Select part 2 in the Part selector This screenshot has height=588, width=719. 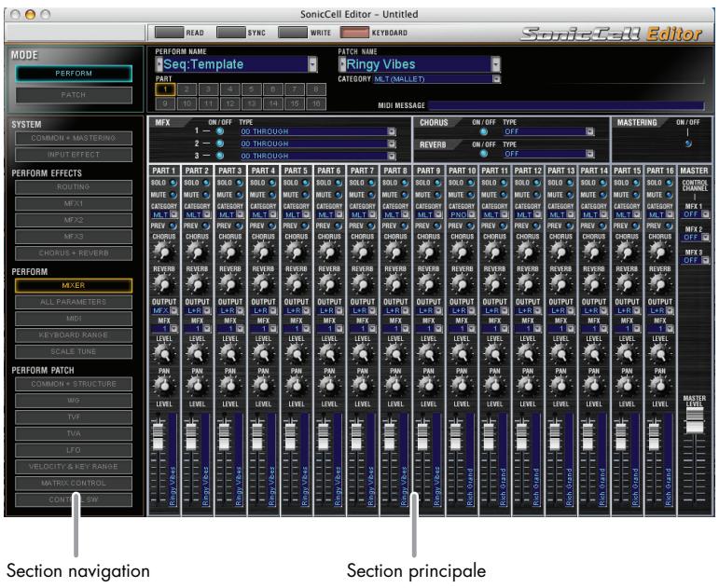187,89
